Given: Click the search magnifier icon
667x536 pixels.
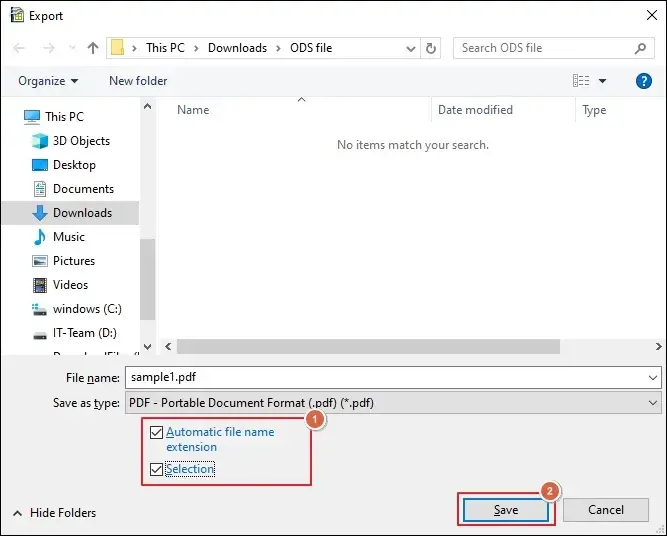Looking at the screenshot, I should tap(641, 48).
